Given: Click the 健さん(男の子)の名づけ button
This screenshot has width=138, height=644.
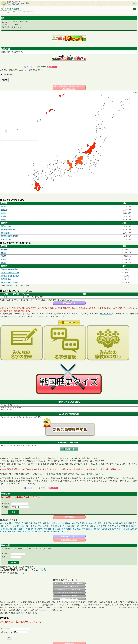Looking at the screenshot, I should click(x=69, y=536).
